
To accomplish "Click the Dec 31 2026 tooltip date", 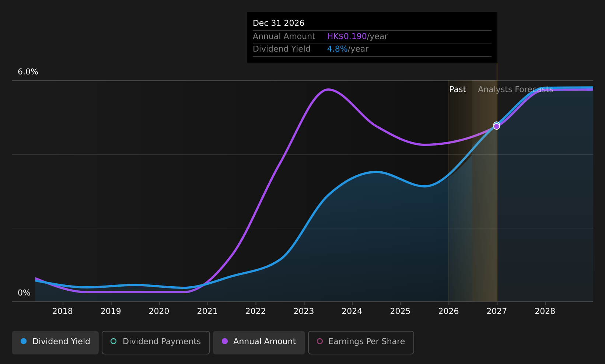I will pyautogui.click(x=279, y=23).
